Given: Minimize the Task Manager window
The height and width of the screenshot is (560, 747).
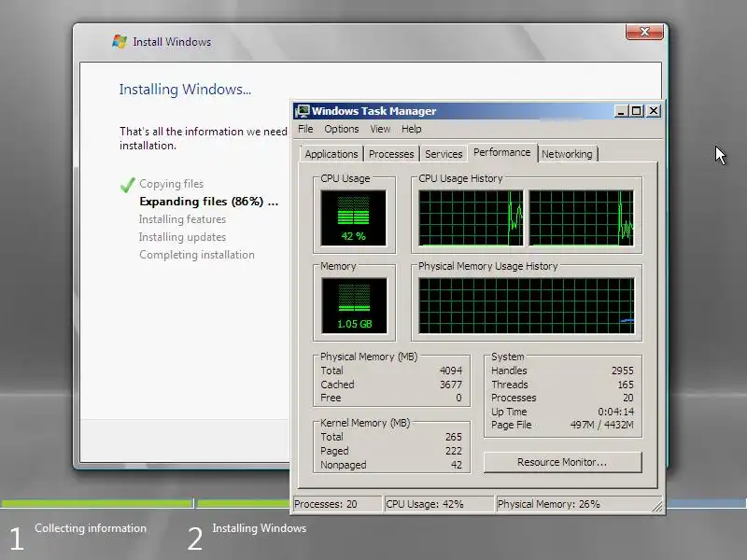Looking at the screenshot, I should (620, 111).
